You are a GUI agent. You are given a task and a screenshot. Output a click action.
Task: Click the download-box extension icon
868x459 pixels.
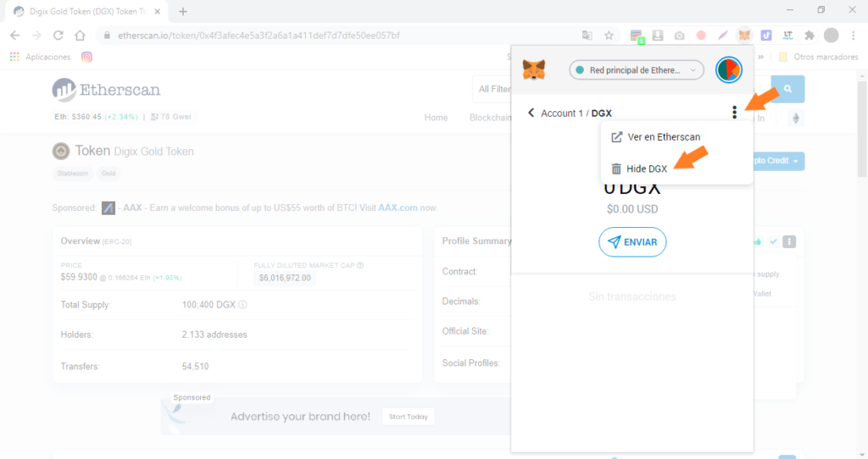tap(658, 36)
